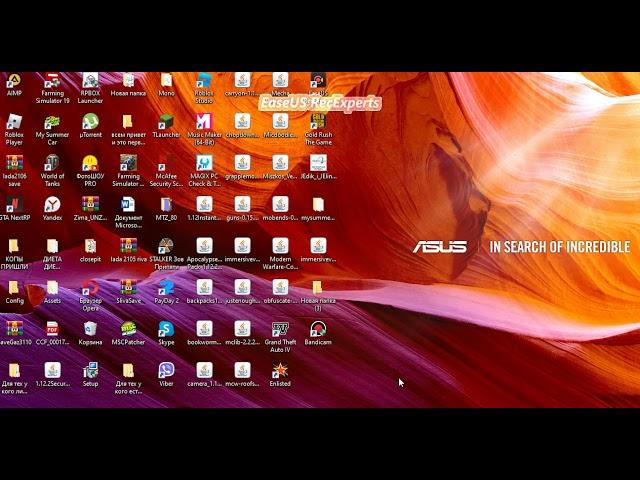The image size is (640, 480).
Task: Select the closepit file icon
Action: [x=90, y=250]
